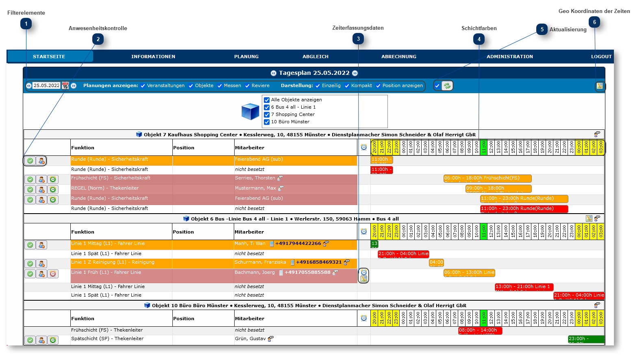Click phone number +4916858469321
This screenshot has width=644, height=356.
[x=319, y=262]
